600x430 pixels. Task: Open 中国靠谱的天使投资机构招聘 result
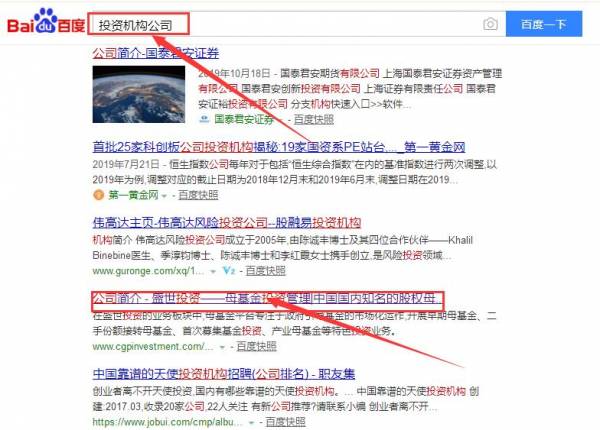point(224,374)
